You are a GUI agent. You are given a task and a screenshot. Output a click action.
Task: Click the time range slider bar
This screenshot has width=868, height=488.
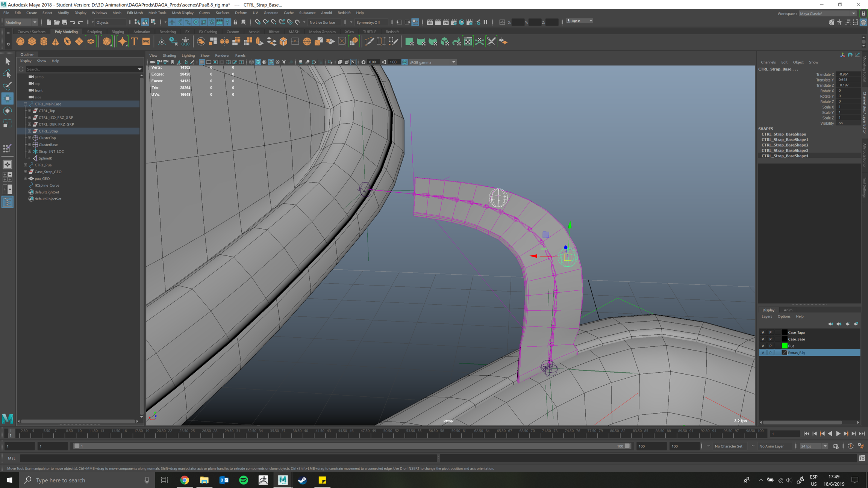352,446
